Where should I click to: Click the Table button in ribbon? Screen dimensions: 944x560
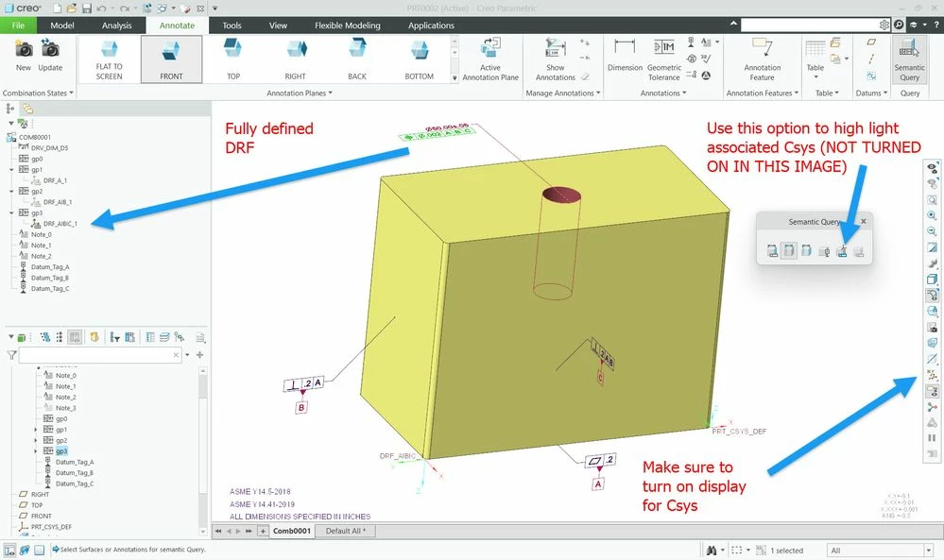(815, 59)
